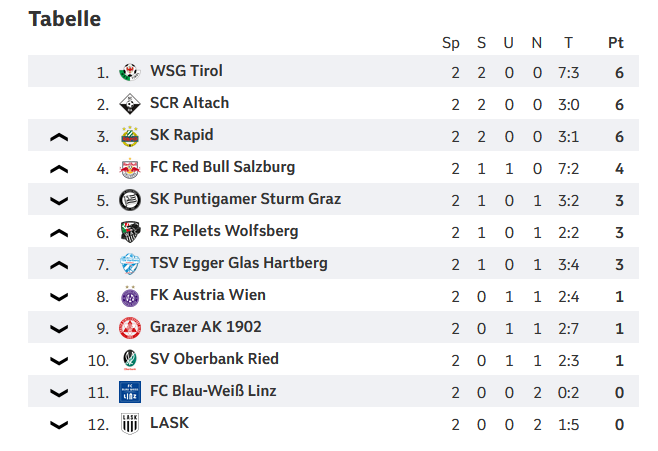The height and width of the screenshot is (451, 658).
Task: Click the WSG Tirol goal difference 7:3
Action: pyautogui.click(x=568, y=73)
